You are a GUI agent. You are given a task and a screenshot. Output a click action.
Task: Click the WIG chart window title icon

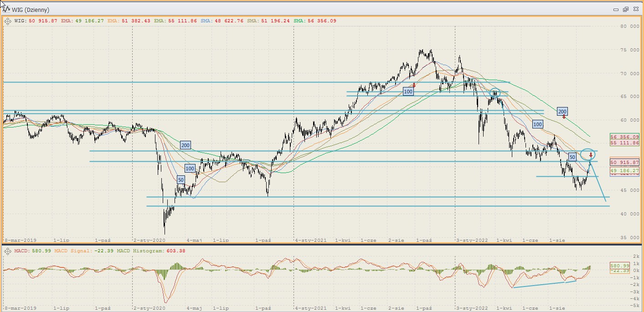tap(7, 9)
